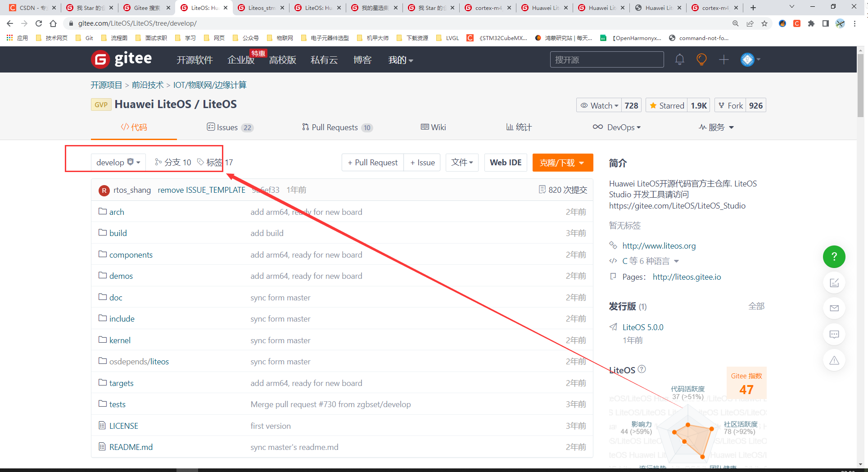Click the floating warning triangle icon
Viewport: 868px width, 472px height.
[834, 360]
